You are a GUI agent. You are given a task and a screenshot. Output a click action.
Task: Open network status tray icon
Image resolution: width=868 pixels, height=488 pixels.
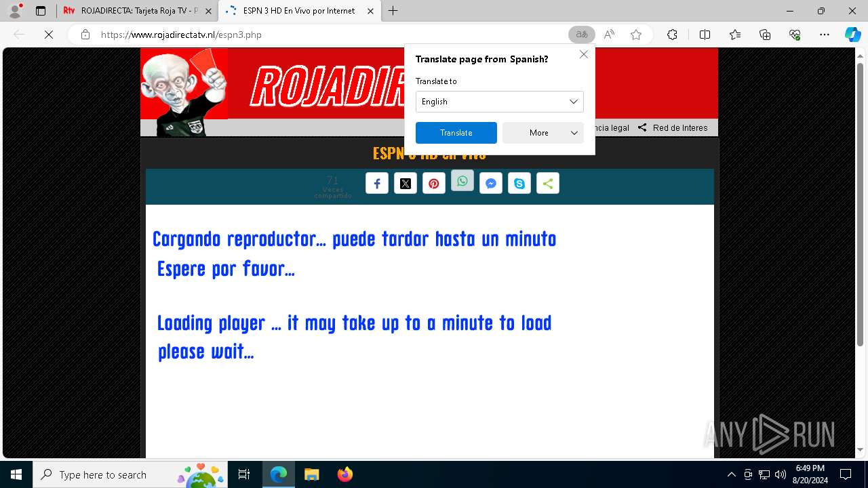click(x=764, y=474)
